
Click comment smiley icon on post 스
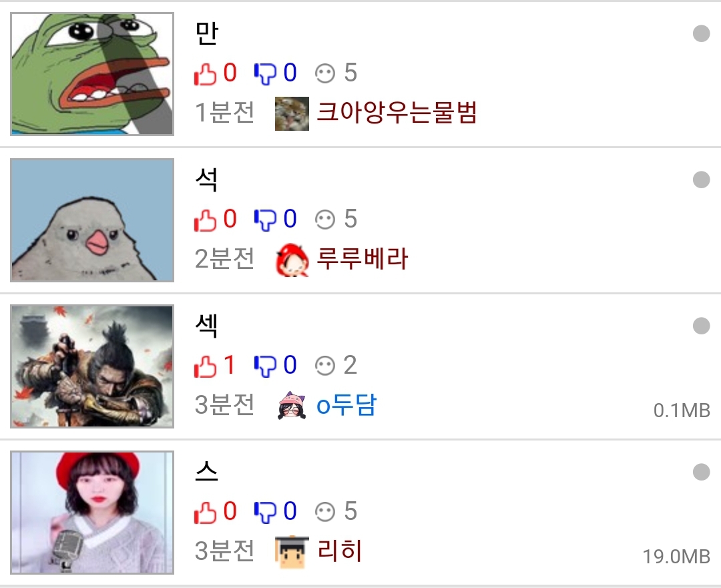pyautogui.click(x=325, y=512)
